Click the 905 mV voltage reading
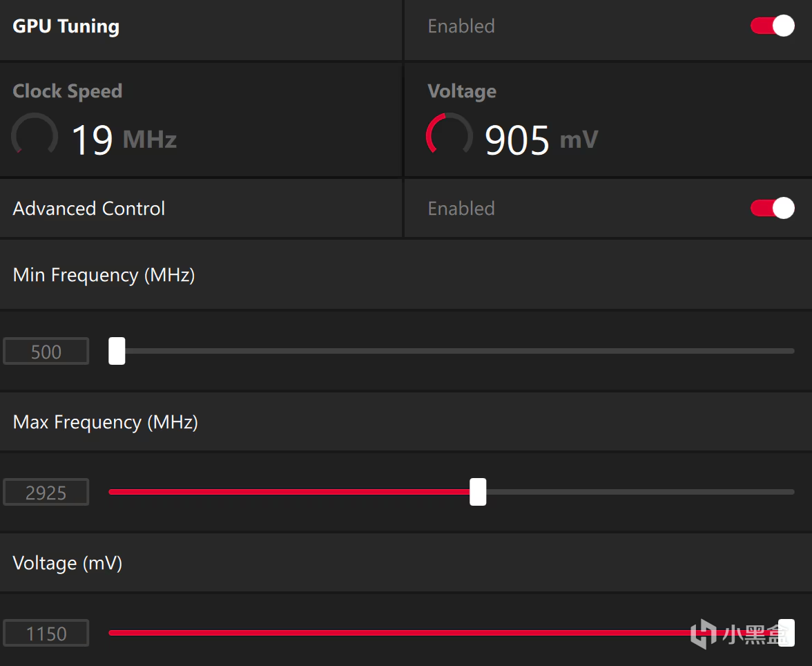 click(x=541, y=140)
